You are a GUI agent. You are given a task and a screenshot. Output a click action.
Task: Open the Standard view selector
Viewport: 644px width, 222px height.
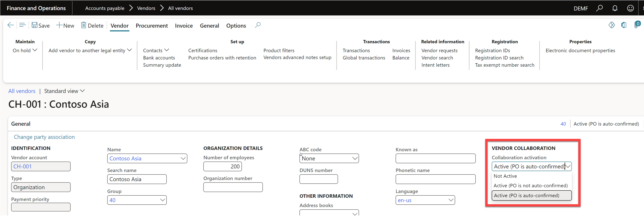65,91
